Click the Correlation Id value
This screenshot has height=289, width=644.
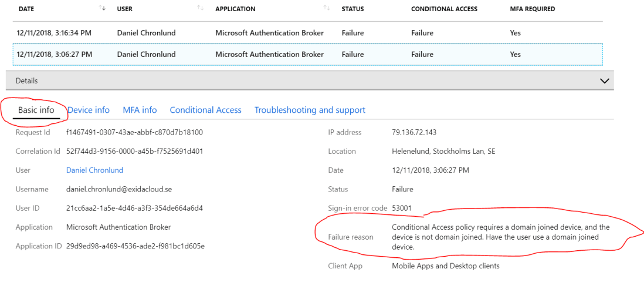pyautogui.click(x=134, y=151)
